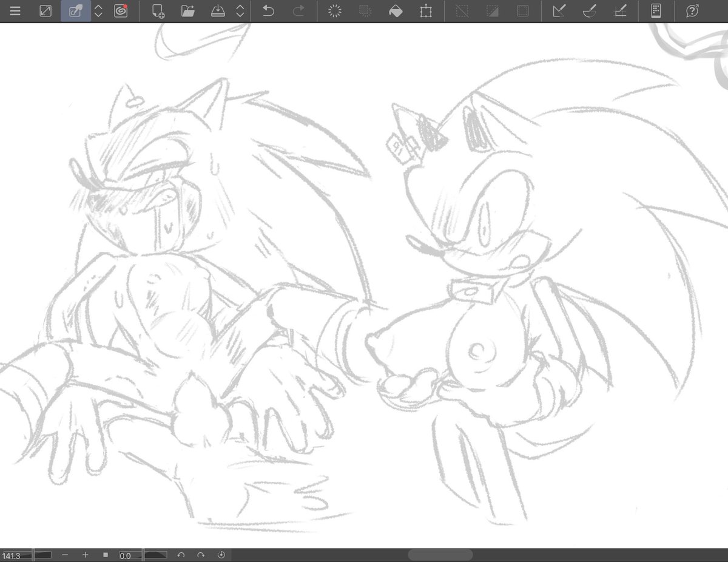Open Clip Studio spiral logo icon
This screenshot has width=728, height=562.
click(x=121, y=11)
